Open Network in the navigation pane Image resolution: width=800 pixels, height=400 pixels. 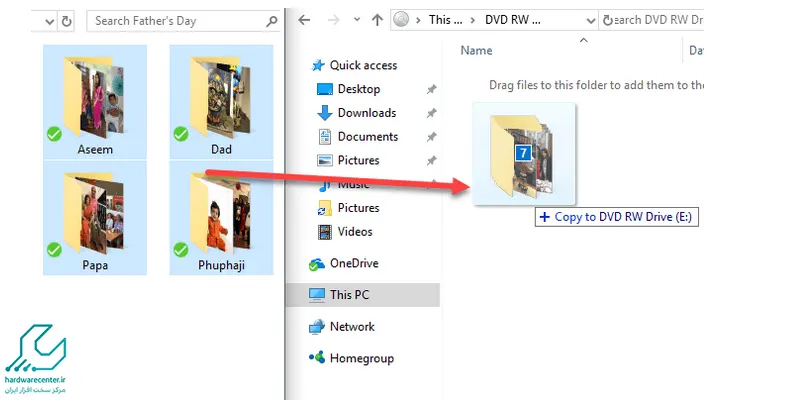352,326
